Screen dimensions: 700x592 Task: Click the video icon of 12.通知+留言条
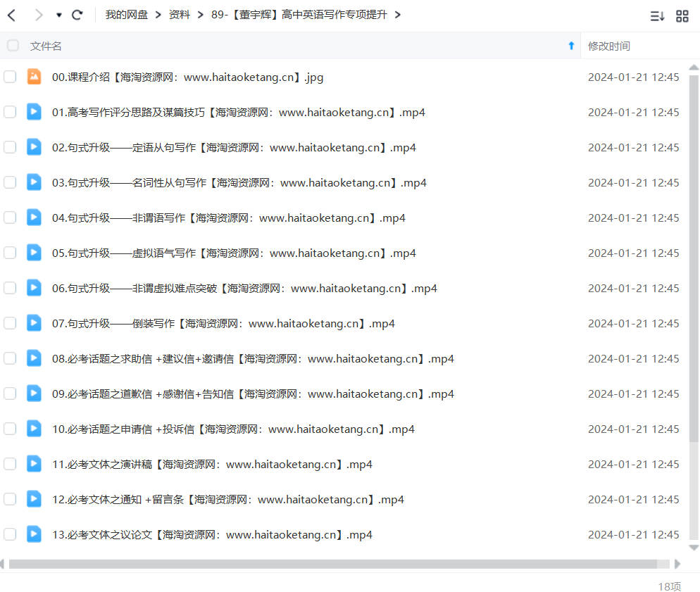click(34, 499)
